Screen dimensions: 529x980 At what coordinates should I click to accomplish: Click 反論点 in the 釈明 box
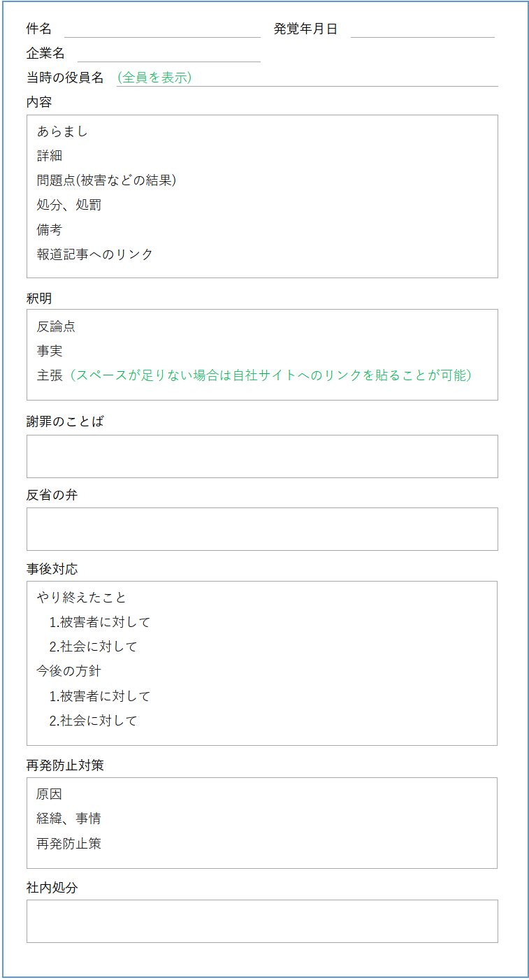point(56,326)
